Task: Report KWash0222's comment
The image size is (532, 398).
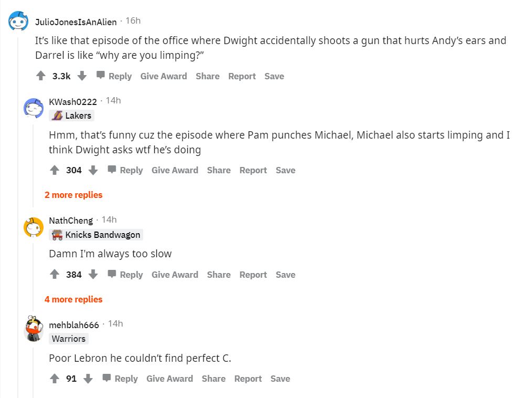Action: pyautogui.click(x=253, y=170)
